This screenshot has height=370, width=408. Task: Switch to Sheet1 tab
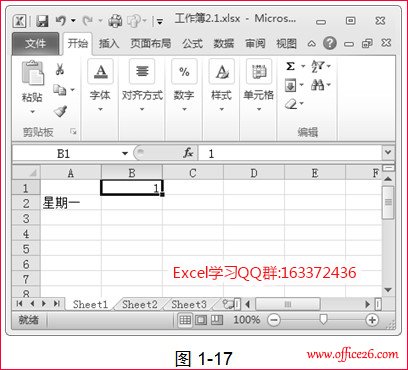pos(90,304)
